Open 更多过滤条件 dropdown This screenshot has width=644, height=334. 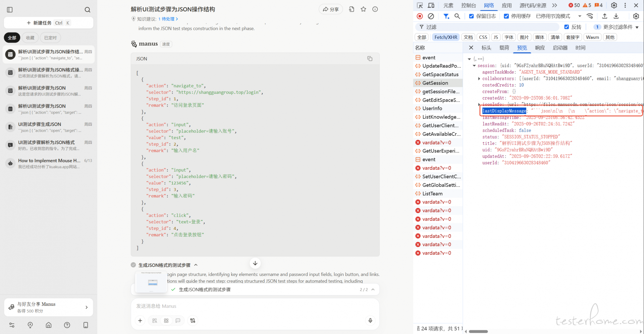616,27
